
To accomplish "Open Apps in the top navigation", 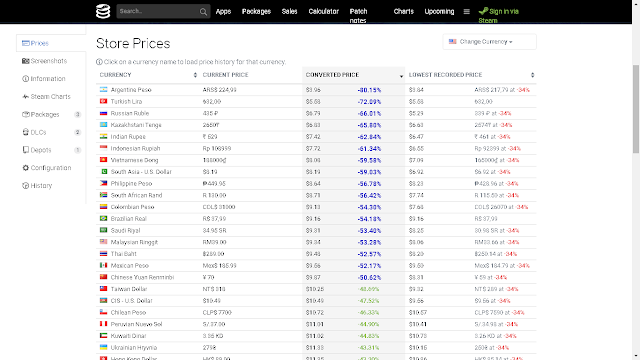I will [223, 11].
